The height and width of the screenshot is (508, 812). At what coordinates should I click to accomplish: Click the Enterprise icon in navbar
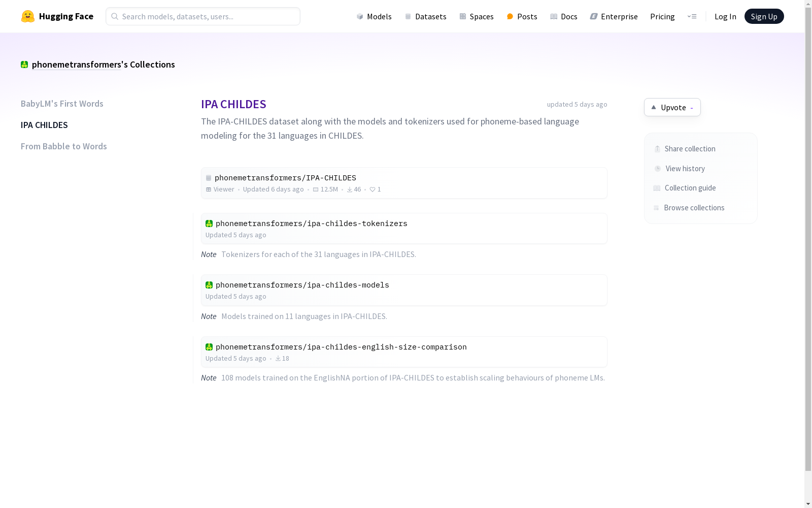coord(594,16)
